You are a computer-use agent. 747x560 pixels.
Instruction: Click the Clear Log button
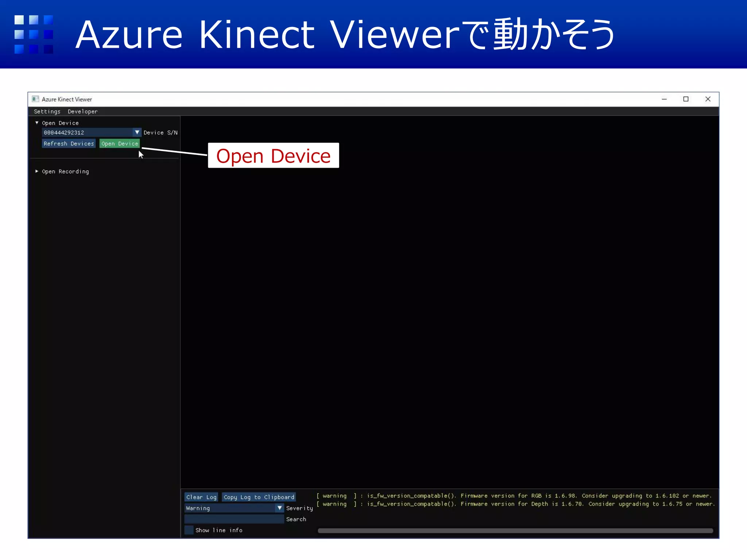point(201,497)
